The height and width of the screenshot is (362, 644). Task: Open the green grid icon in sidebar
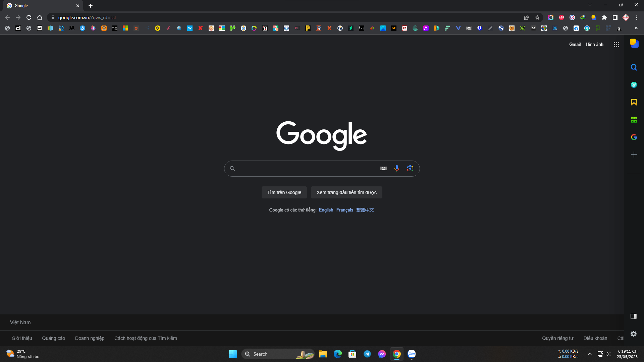634,120
